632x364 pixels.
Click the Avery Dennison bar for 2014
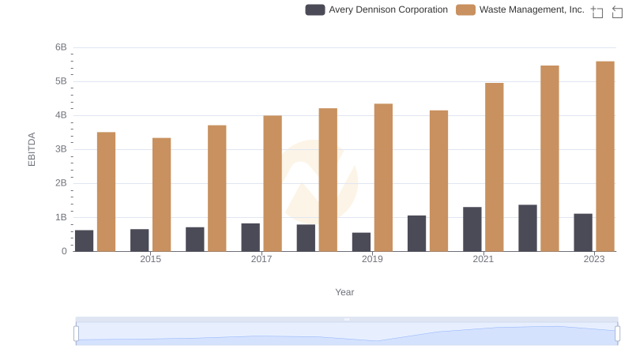coord(85,241)
